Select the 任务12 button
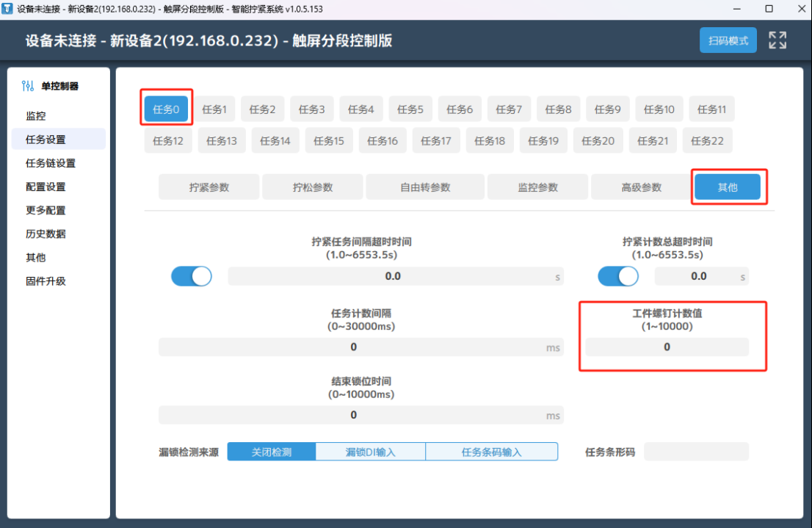The height and width of the screenshot is (528, 812). [x=168, y=140]
